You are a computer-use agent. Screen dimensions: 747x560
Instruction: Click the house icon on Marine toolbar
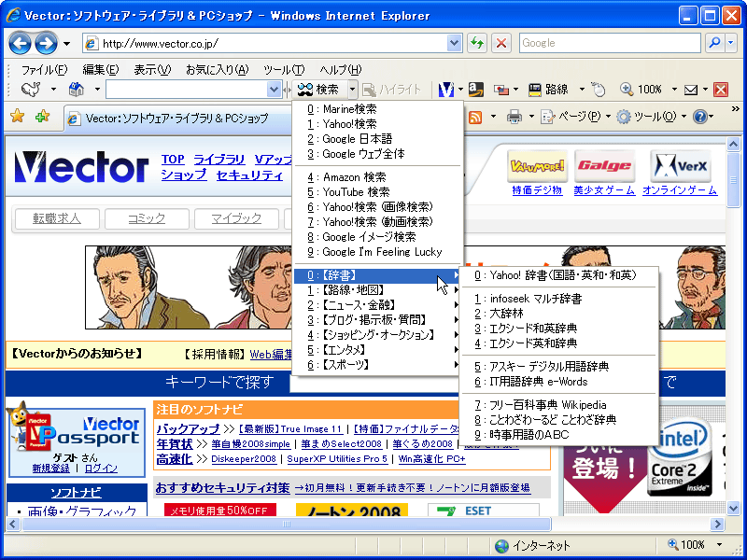pyautogui.click(x=77, y=89)
